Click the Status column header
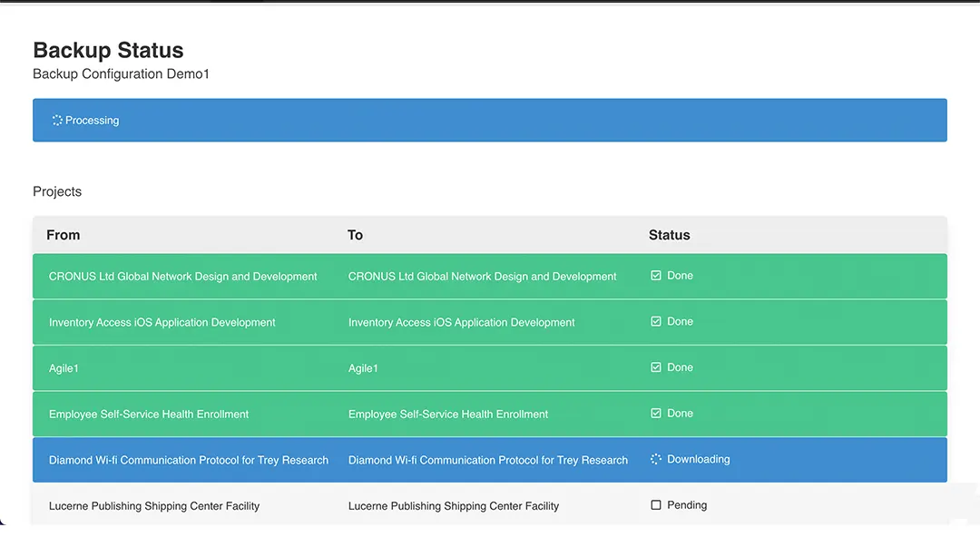980x537 pixels. click(x=669, y=235)
